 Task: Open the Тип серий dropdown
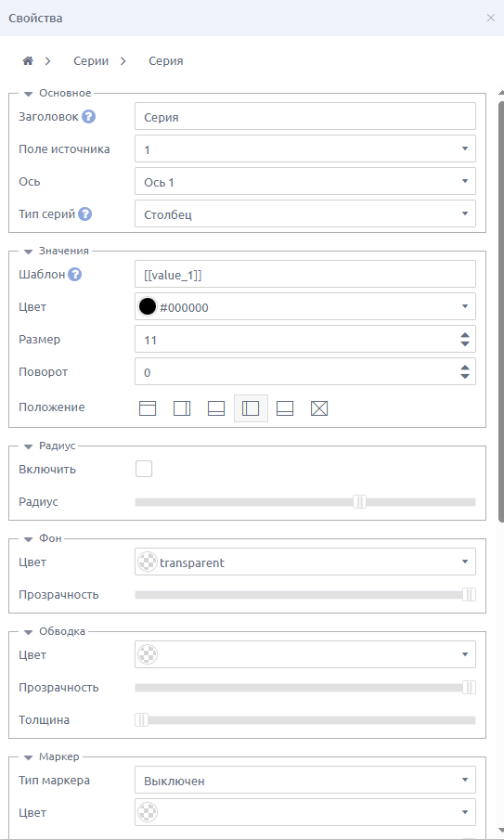pyautogui.click(x=304, y=213)
